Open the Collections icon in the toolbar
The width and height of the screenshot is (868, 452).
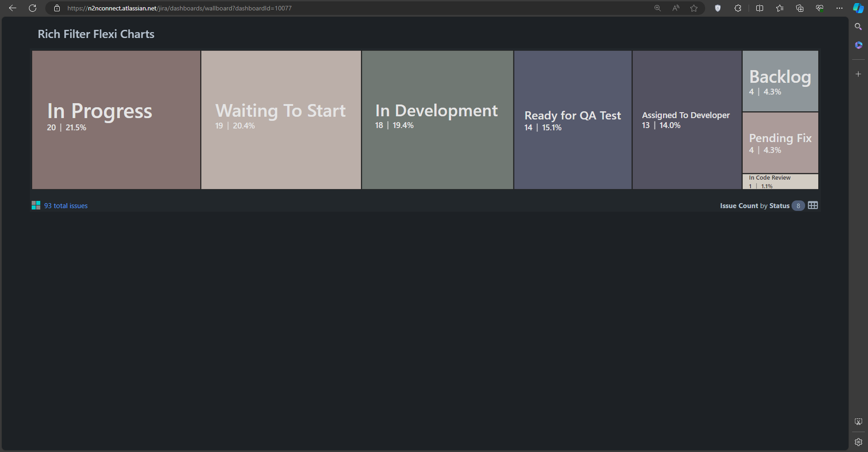799,8
